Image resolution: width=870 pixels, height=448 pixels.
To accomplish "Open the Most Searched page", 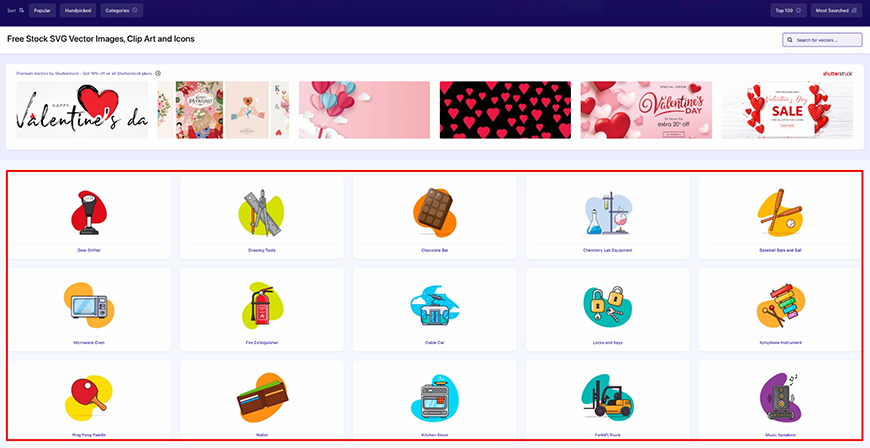I will pyautogui.click(x=836, y=11).
